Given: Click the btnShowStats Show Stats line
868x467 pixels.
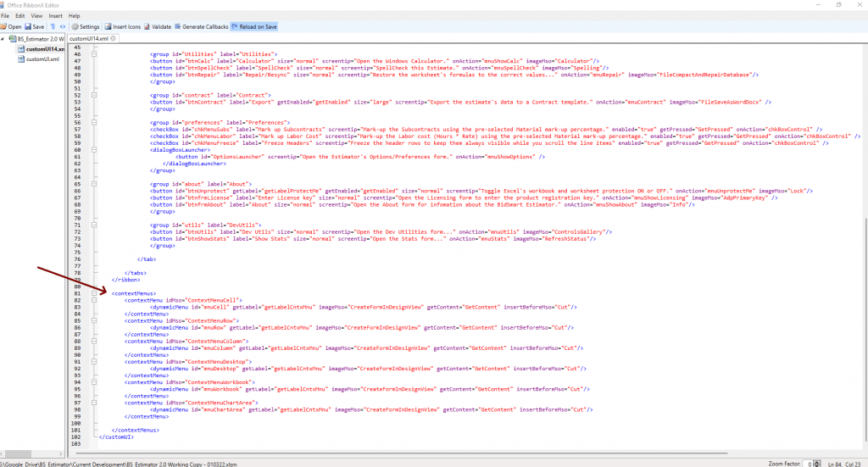Looking at the screenshot, I should pos(373,239).
